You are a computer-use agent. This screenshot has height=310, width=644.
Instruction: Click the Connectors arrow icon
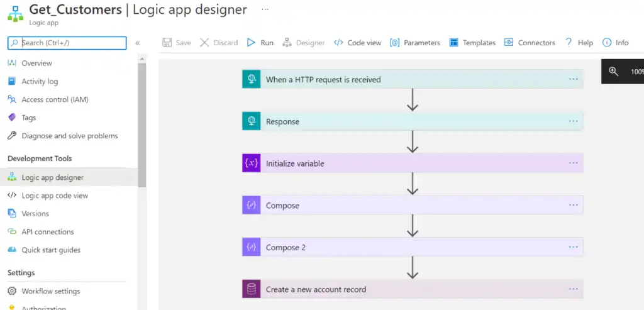pos(509,43)
